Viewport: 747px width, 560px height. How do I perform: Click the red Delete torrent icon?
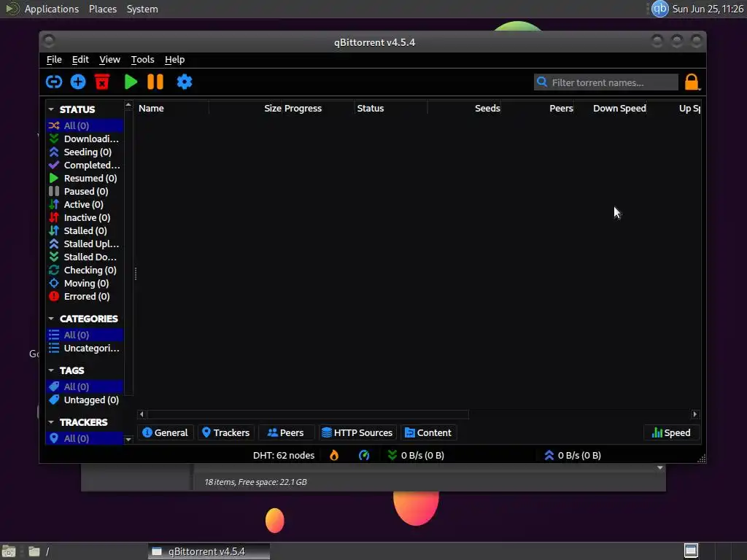(102, 82)
